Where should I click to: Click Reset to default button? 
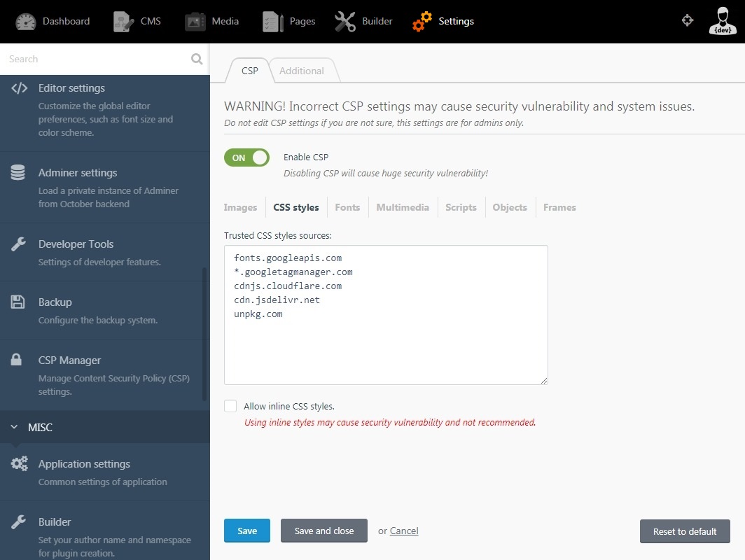pos(685,531)
